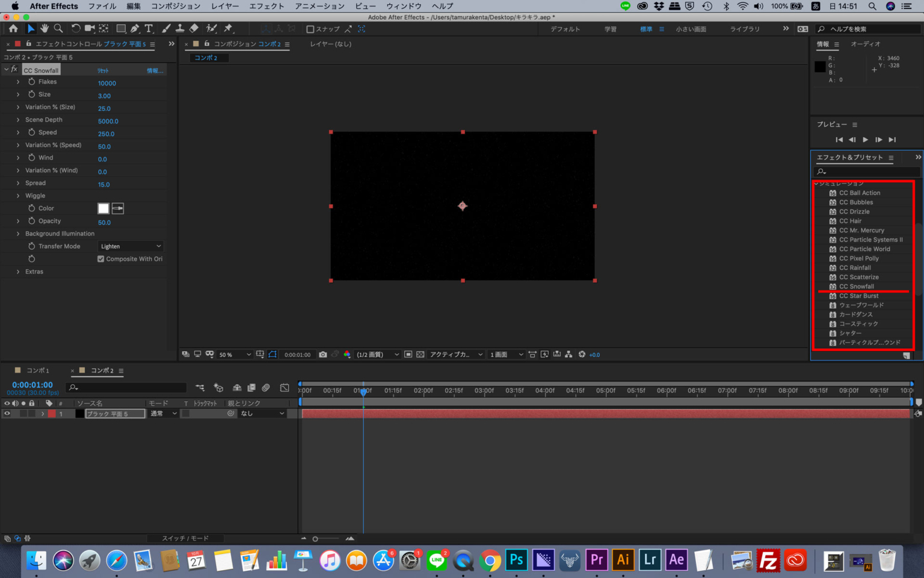The height and width of the screenshot is (578, 924).
Task: Open the Transfer Mode dropdown set to Lighten
Action: click(130, 246)
